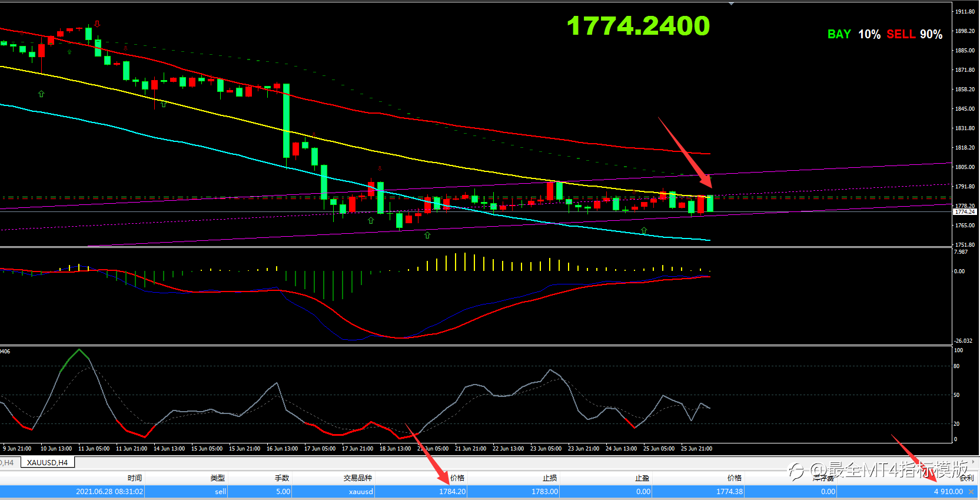The image size is (980, 500).
Task: Click the current price tag 1774.24 on axis
Action: [965, 211]
